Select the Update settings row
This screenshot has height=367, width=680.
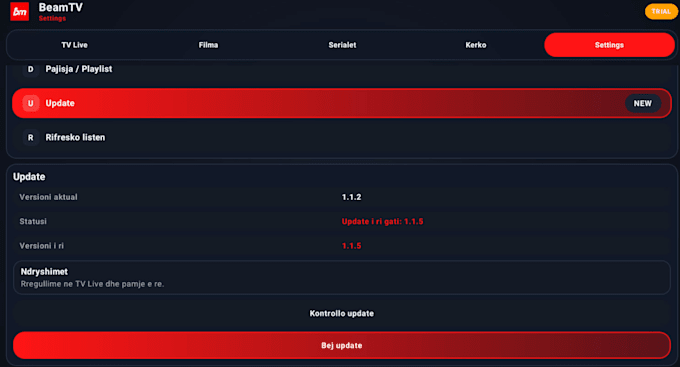[342, 103]
